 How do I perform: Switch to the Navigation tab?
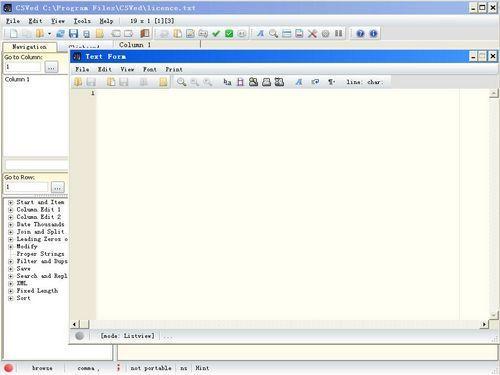click(x=29, y=47)
